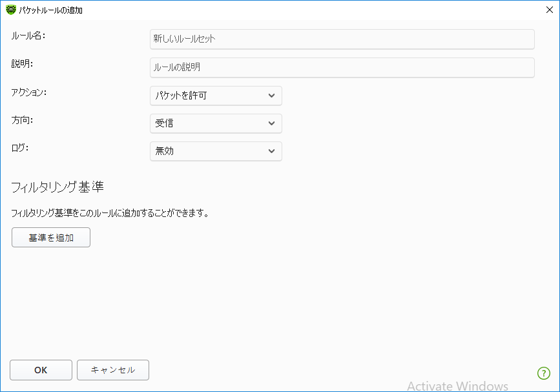The image size is (560, 392).
Task: Click the filtering criteria description sentence
Action: point(110,212)
